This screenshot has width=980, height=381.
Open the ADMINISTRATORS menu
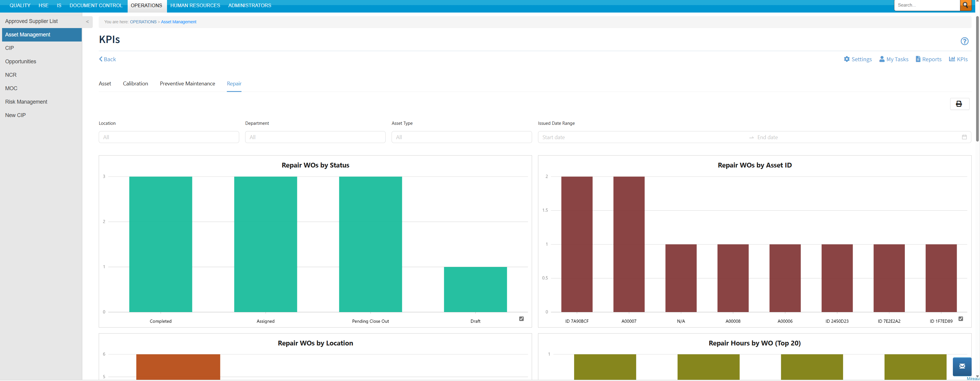coord(250,5)
